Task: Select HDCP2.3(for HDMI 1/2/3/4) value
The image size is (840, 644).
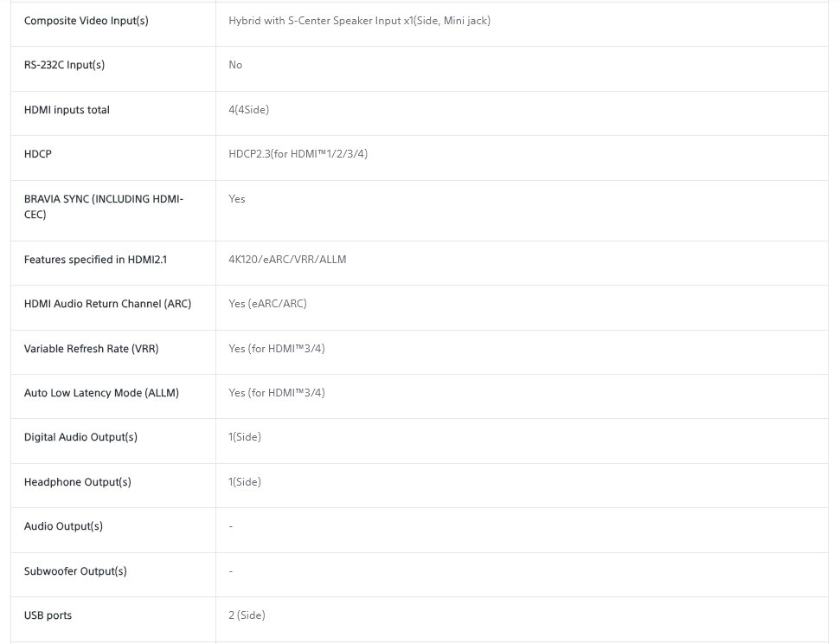Action: (x=298, y=154)
